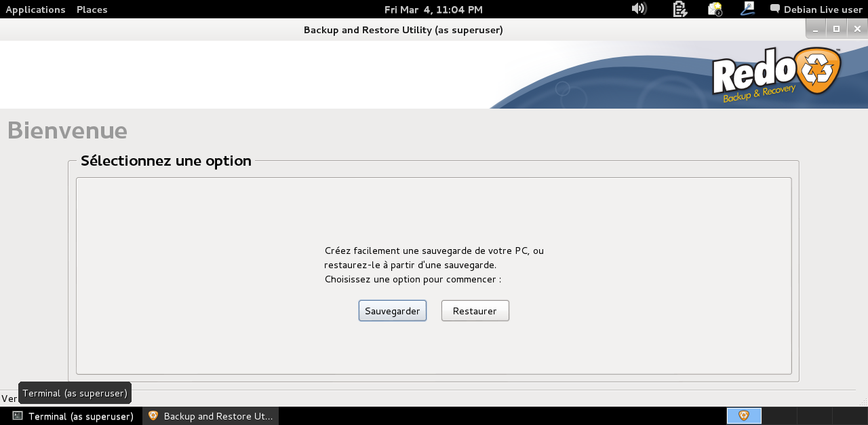Click the volume speaker icon
This screenshot has height=425, width=868.
point(638,9)
